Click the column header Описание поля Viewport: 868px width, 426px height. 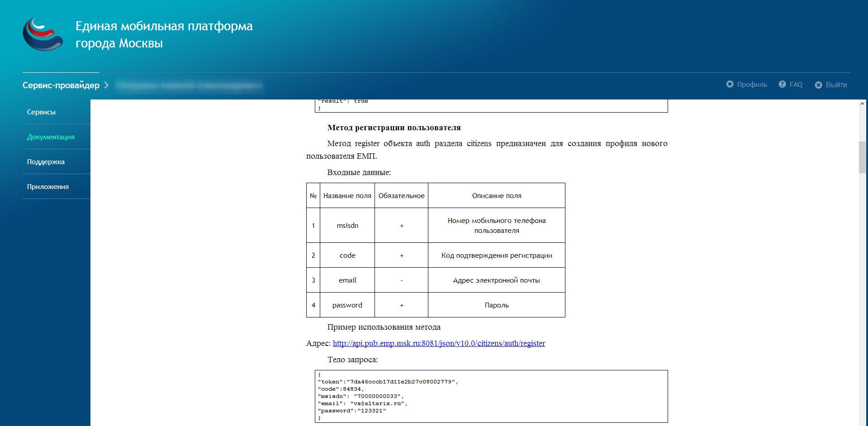pyautogui.click(x=497, y=195)
